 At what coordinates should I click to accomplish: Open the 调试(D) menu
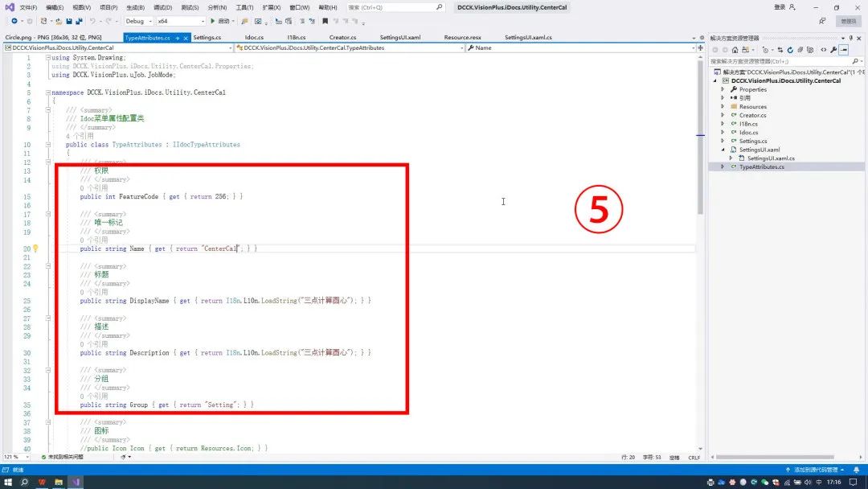[162, 7]
